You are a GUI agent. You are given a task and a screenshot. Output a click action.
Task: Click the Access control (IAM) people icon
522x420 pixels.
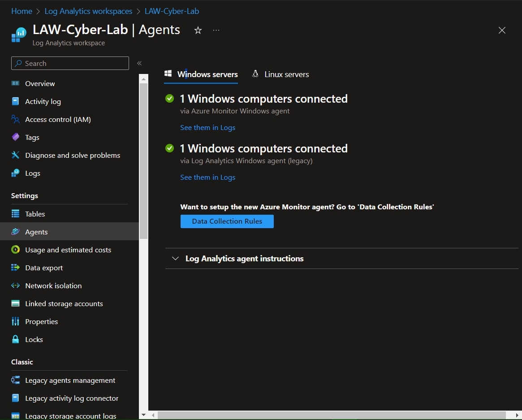(x=15, y=119)
